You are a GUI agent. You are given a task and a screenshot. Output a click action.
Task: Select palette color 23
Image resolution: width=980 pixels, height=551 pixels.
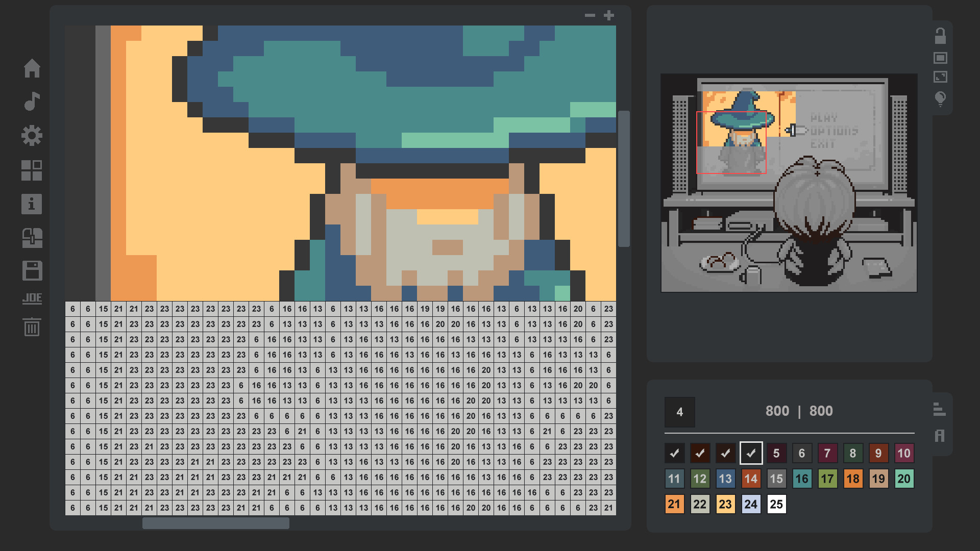click(725, 504)
